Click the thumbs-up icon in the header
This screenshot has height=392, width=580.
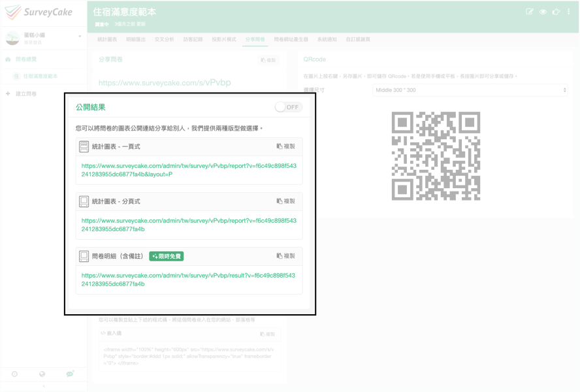click(556, 12)
